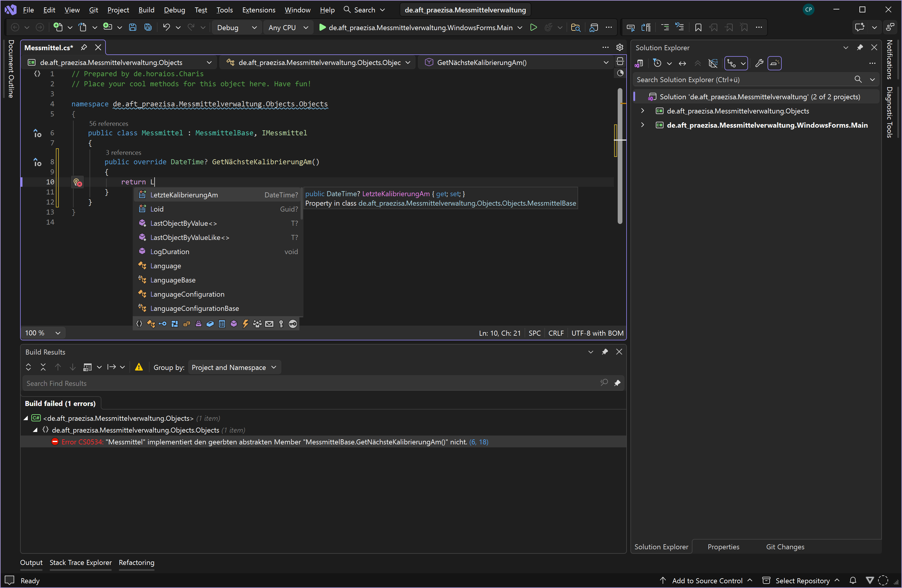Toggle the interfaces filter in IntelliSense bar
Image resolution: width=902 pixels, height=588 pixels.
pyautogui.click(x=163, y=324)
